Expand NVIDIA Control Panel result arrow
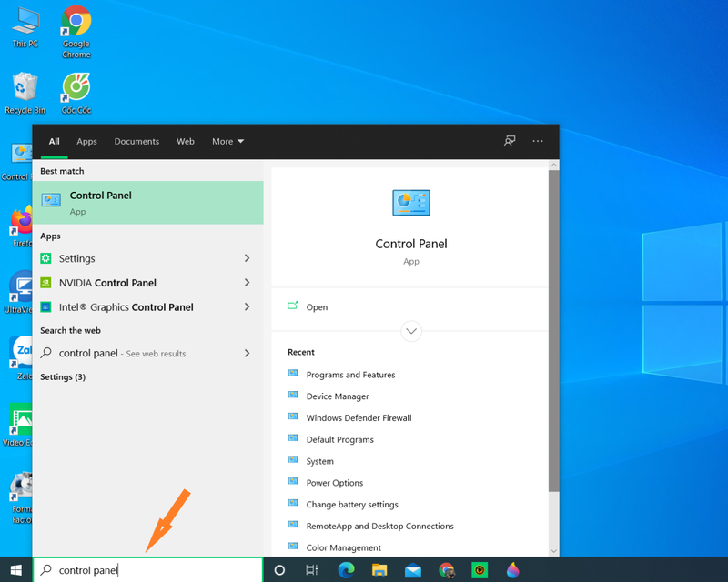Image resolution: width=728 pixels, height=582 pixels. 247,283
